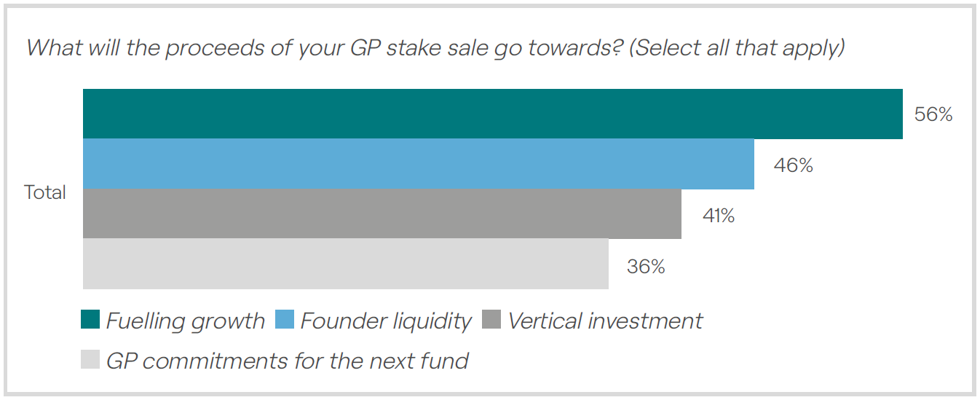The height and width of the screenshot is (400, 980).
Task: Click the words 'GP stake sale' in title
Action: (411, 48)
